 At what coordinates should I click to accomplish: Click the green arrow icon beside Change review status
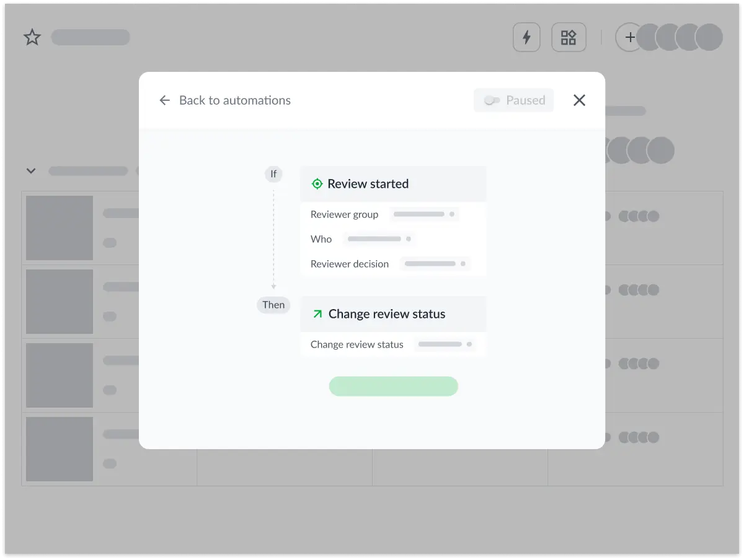point(317,314)
